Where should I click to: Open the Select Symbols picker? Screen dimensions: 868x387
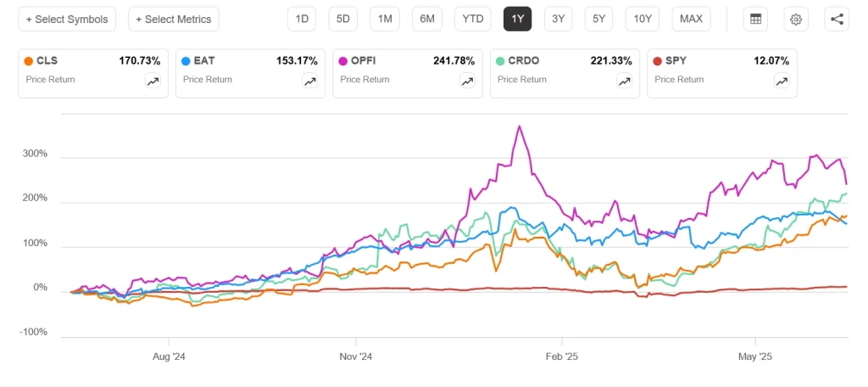[67, 19]
